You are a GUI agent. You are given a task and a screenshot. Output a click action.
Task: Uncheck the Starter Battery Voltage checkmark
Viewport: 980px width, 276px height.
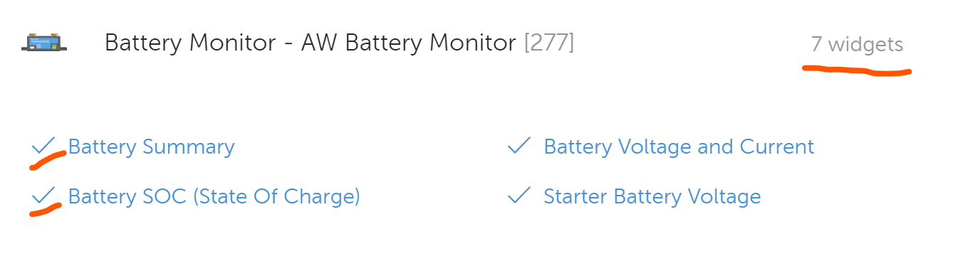tap(519, 195)
